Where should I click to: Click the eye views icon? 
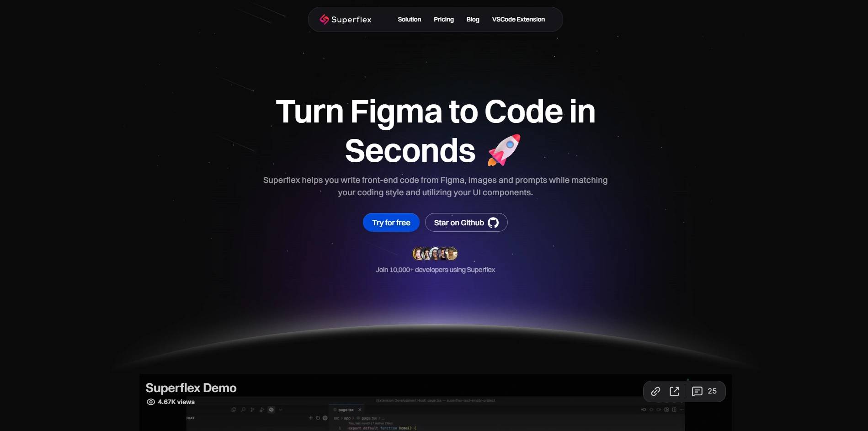[150, 402]
